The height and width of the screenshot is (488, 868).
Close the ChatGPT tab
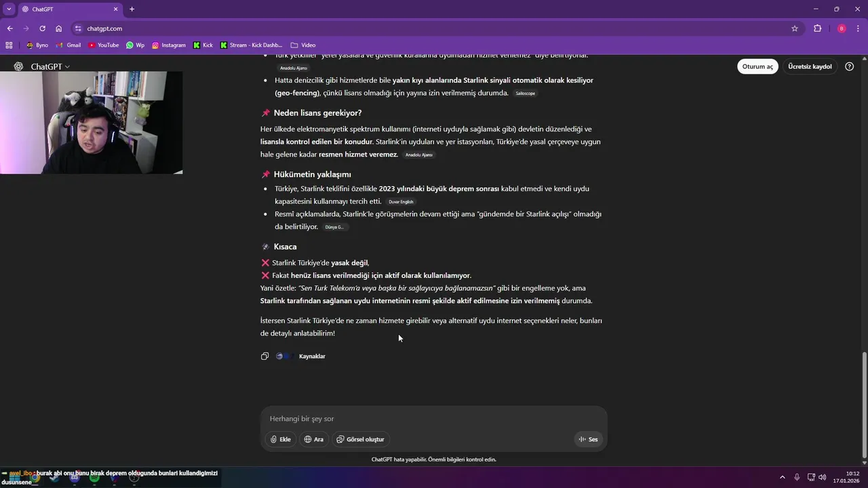pos(115,9)
